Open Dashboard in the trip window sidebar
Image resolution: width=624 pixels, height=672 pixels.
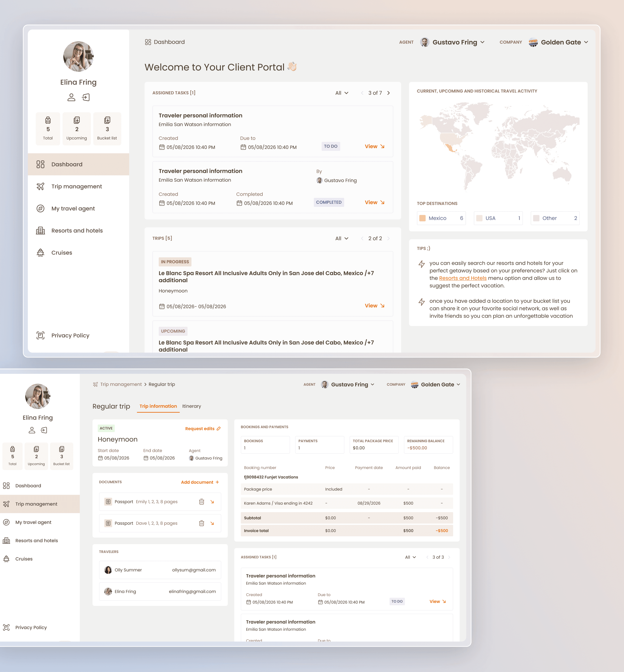(40, 486)
